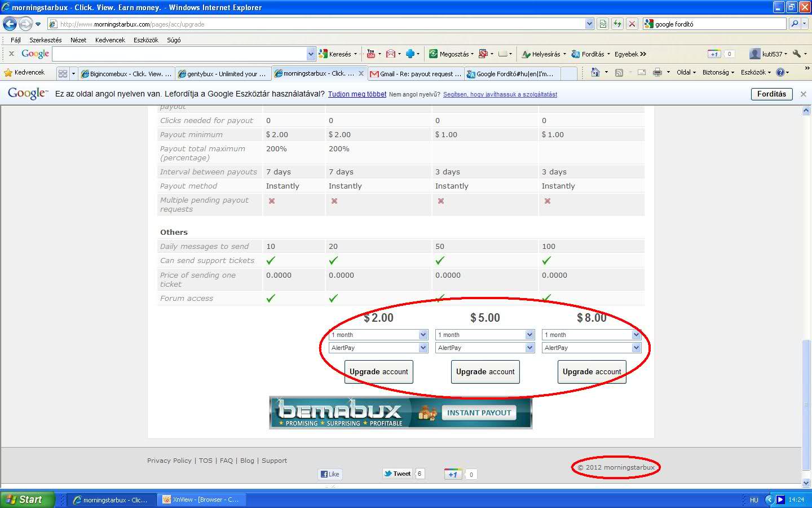Click the +1 button on the Google Toolbar
This screenshot has height=508, width=812.
pos(714,54)
